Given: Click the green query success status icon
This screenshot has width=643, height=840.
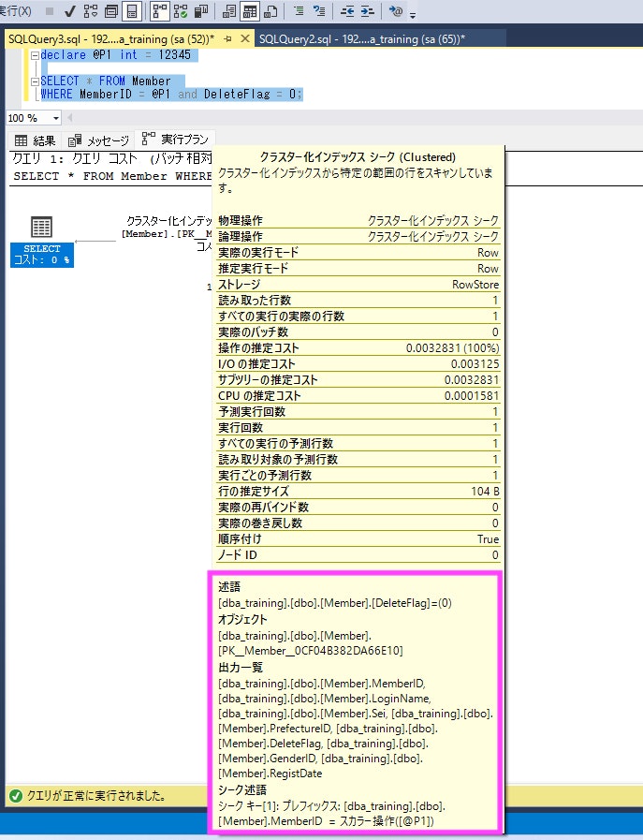Looking at the screenshot, I should click(x=16, y=796).
